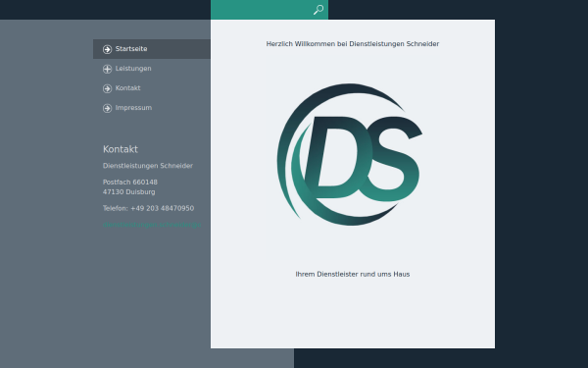588x368 pixels.
Task: Click 'Dienstleistungen Schneider' in the contact block
Action: pyautogui.click(x=148, y=166)
